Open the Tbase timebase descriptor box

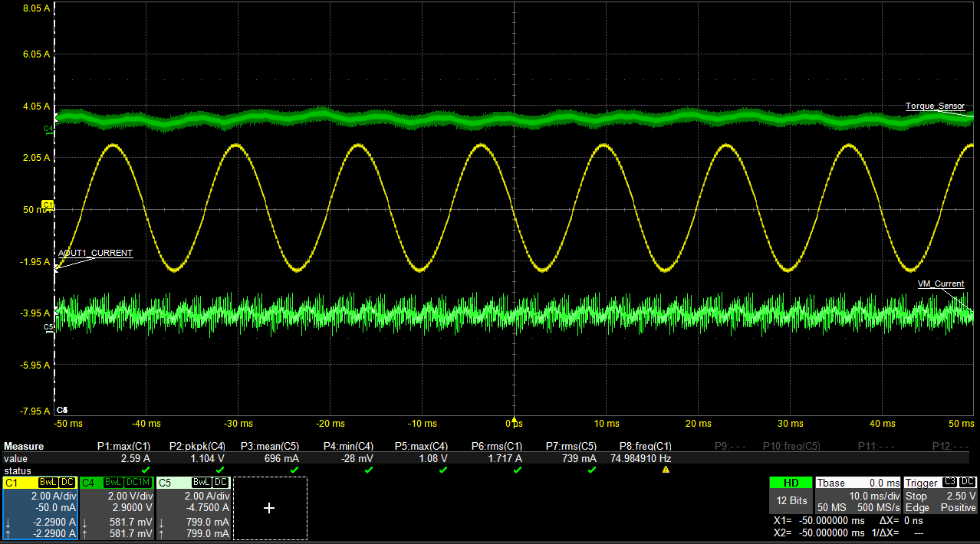point(857,495)
